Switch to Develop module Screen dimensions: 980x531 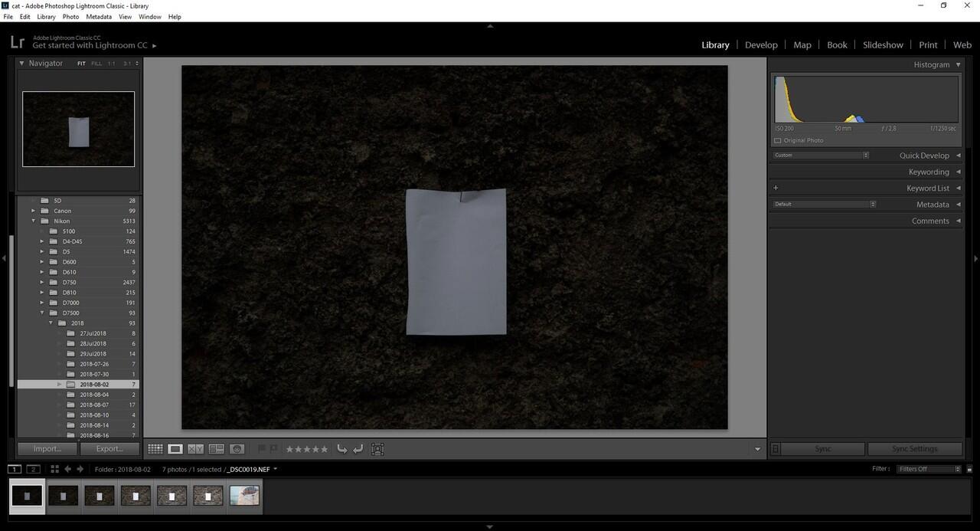761,44
